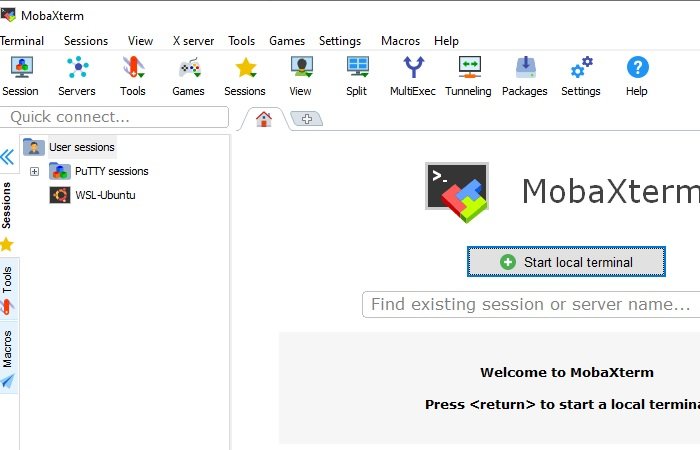This screenshot has width=700, height=450.
Task: Select the WSL-Ubuntu session
Action: click(92, 195)
